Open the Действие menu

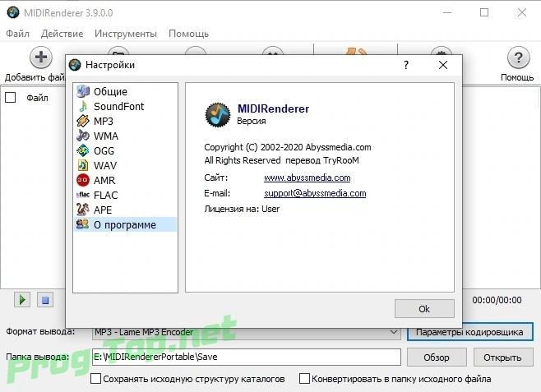62,34
